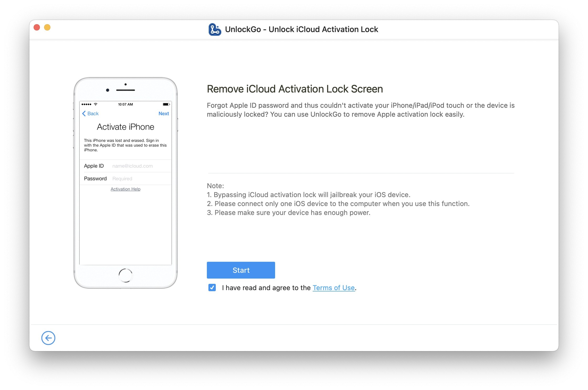This screenshot has height=390, width=588.
Task: Click the UnlockGo app logo icon
Action: coord(215,29)
